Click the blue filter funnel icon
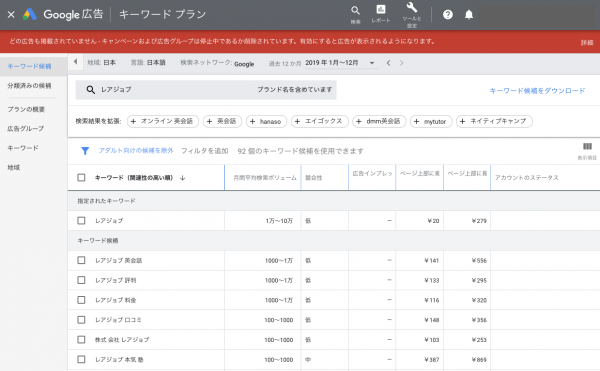The image size is (600, 371). coord(85,151)
